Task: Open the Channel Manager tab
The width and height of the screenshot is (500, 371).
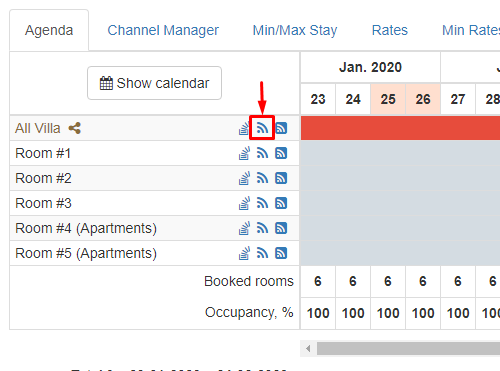Action: [163, 30]
